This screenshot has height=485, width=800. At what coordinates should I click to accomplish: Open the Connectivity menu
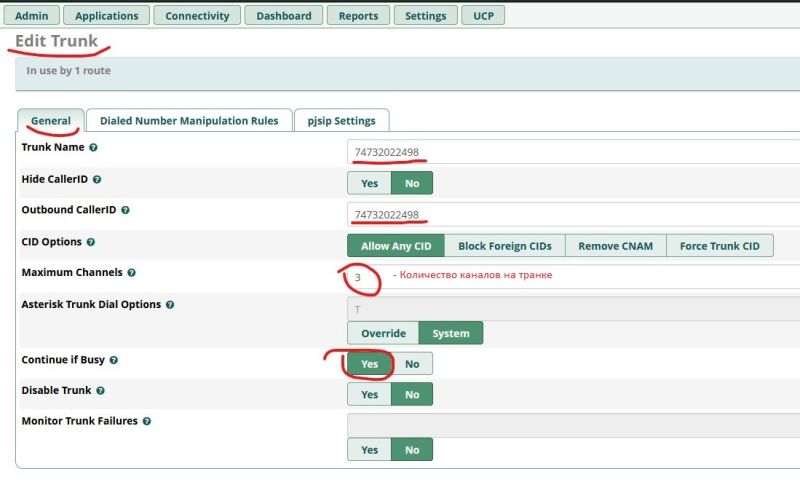pyautogui.click(x=197, y=15)
